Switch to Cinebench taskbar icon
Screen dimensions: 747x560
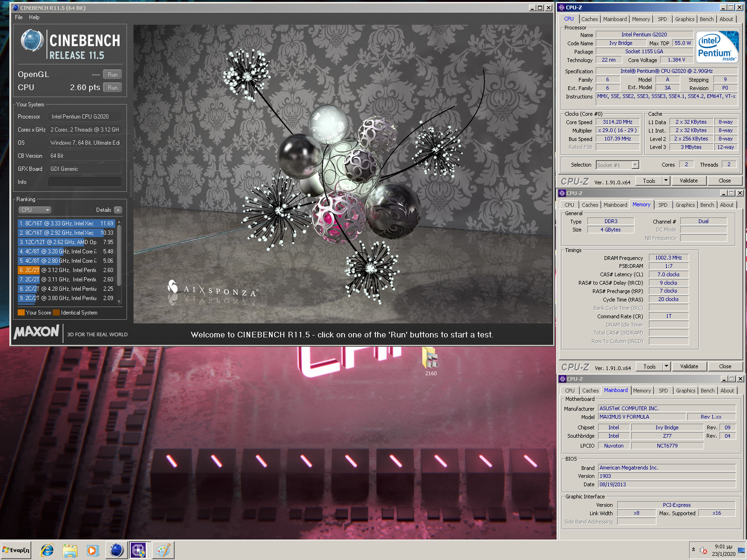click(x=116, y=551)
